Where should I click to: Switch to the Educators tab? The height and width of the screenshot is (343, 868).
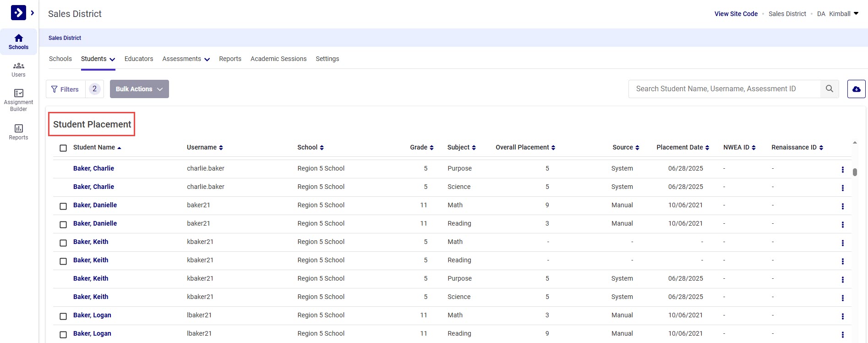(139, 59)
